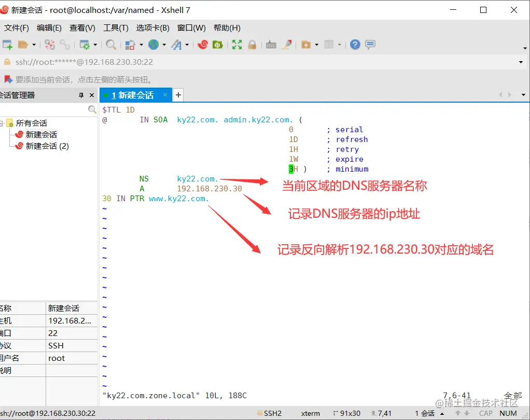Click the Find magnifier toolbar icon
This screenshot has width=530, height=420.
click(x=111, y=45)
